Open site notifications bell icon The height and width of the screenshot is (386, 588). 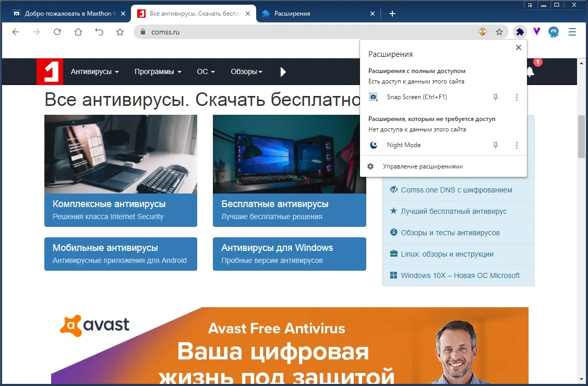tap(530, 71)
